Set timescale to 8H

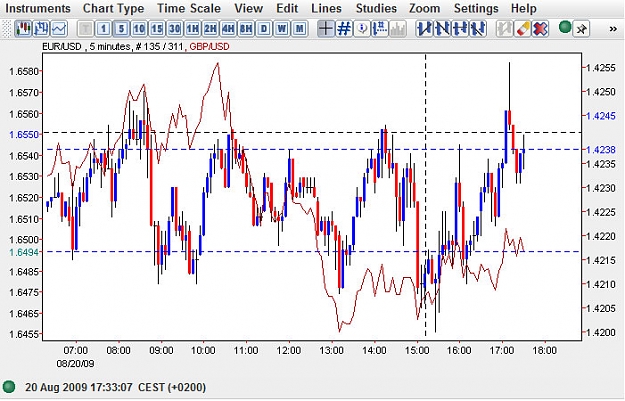pyautogui.click(x=246, y=29)
